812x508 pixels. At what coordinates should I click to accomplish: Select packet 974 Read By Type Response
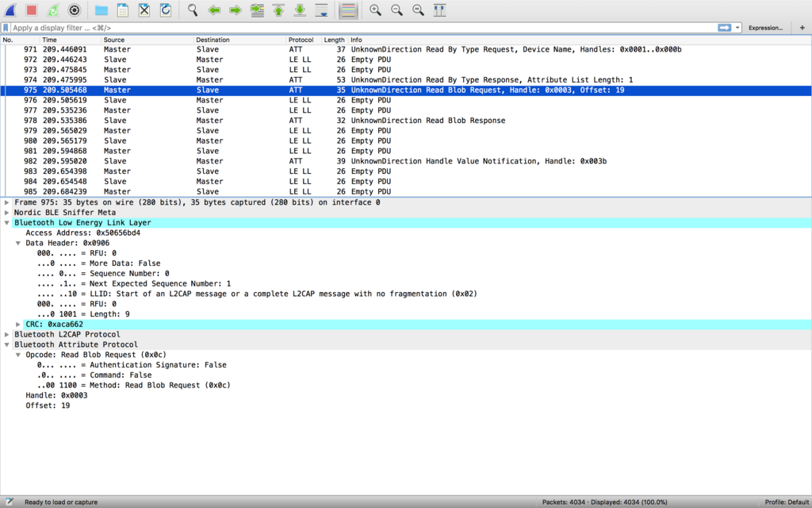(x=406, y=80)
